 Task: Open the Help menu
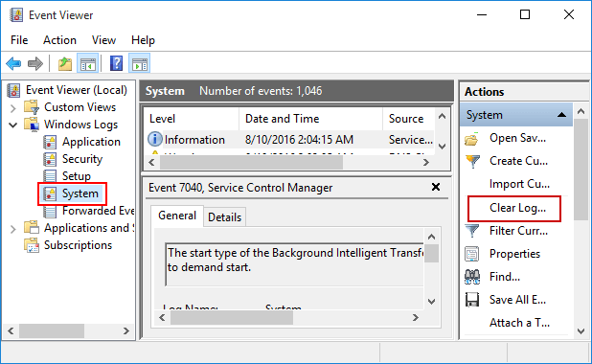click(143, 40)
